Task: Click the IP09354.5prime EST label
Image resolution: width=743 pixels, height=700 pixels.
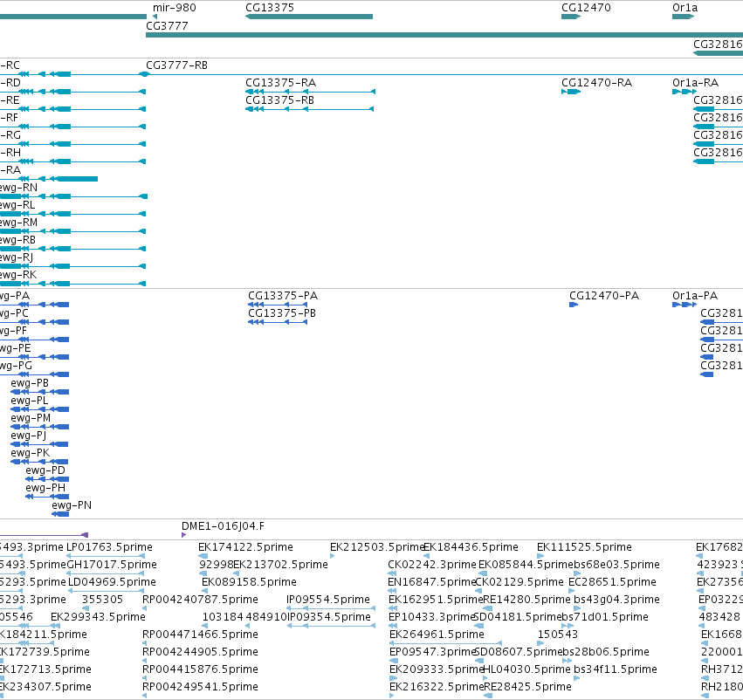Action: (x=329, y=618)
